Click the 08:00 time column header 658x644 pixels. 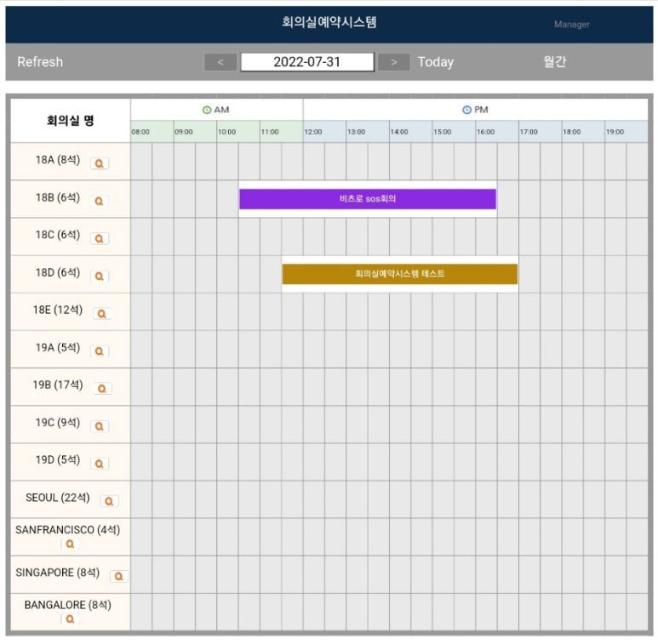pos(152,132)
